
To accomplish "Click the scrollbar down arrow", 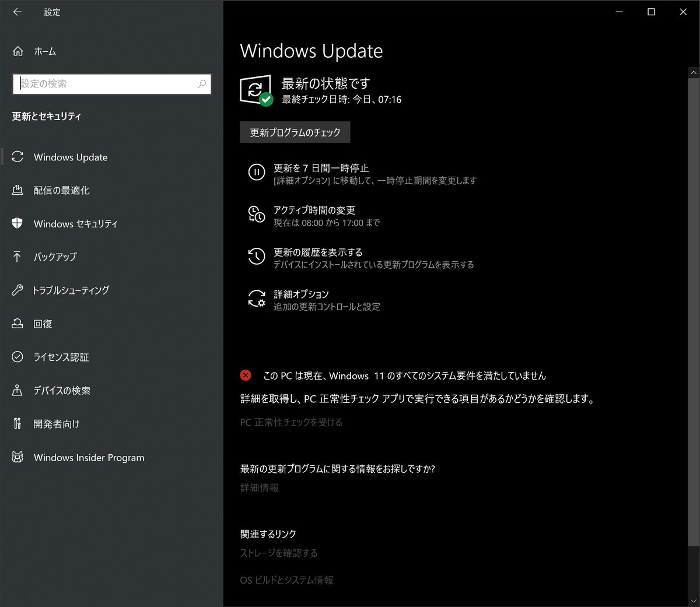I will (x=694, y=601).
